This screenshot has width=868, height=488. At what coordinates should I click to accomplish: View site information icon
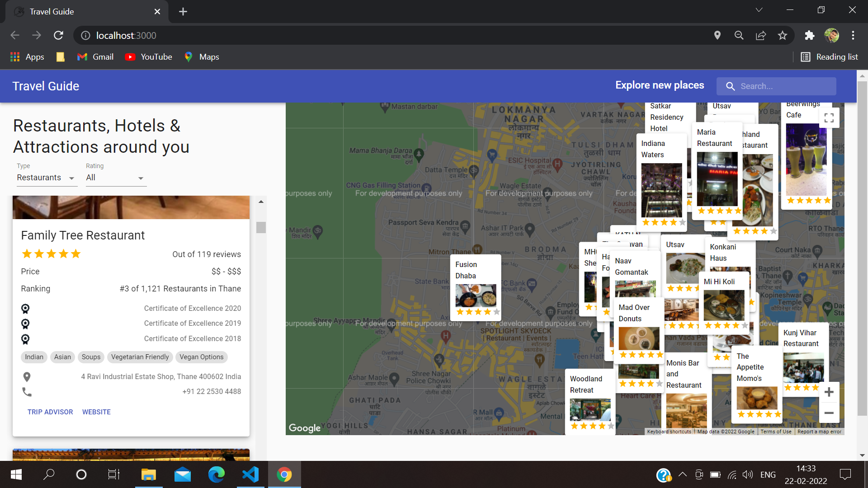(85, 35)
